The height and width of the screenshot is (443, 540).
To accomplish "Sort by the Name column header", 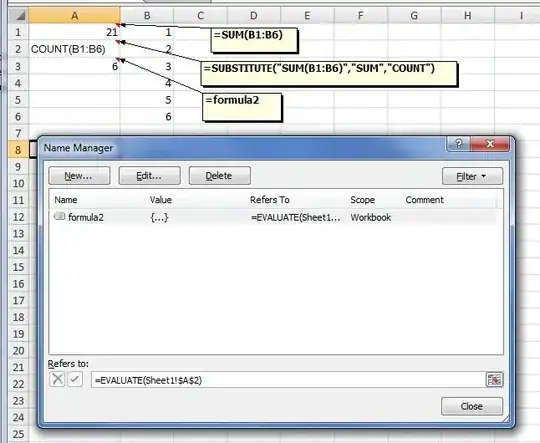I will pos(99,200).
